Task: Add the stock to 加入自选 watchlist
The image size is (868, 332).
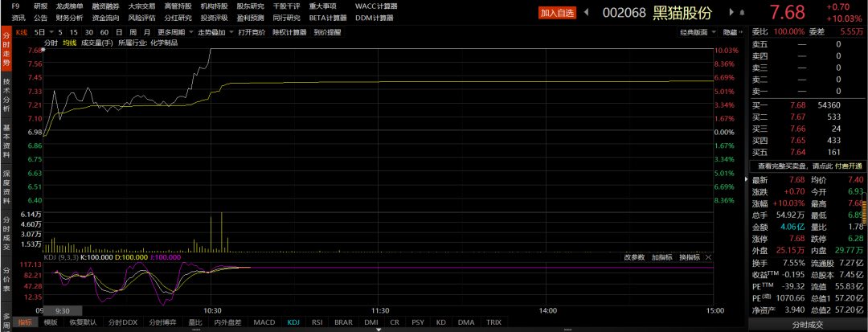Action: click(x=558, y=13)
